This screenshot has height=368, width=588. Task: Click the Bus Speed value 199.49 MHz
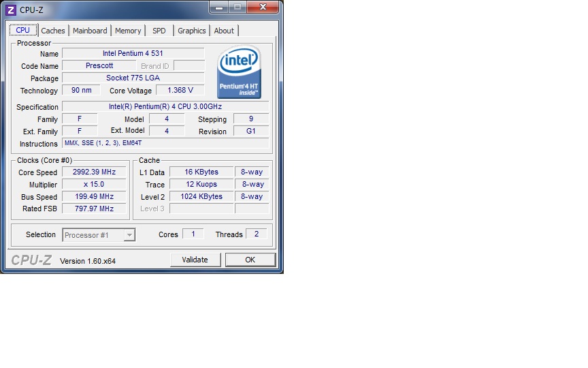point(94,196)
